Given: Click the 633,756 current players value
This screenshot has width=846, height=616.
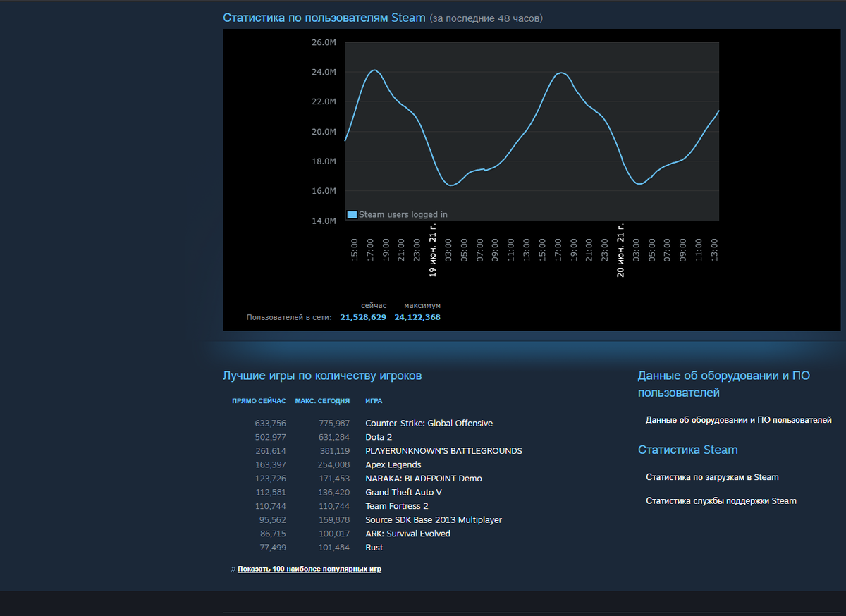Looking at the screenshot, I should (271, 424).
